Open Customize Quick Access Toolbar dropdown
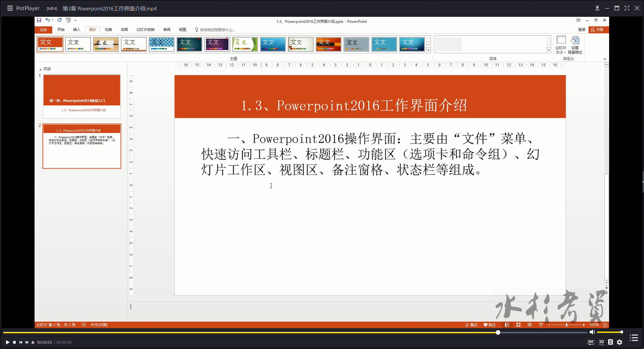 [x=75, y=20]
